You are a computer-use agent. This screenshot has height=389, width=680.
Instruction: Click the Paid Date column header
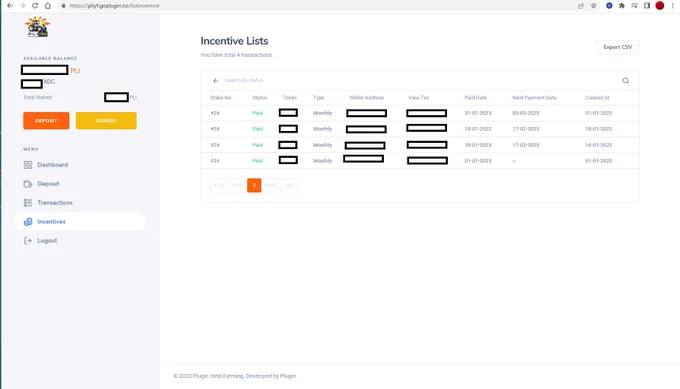point(475,98)
